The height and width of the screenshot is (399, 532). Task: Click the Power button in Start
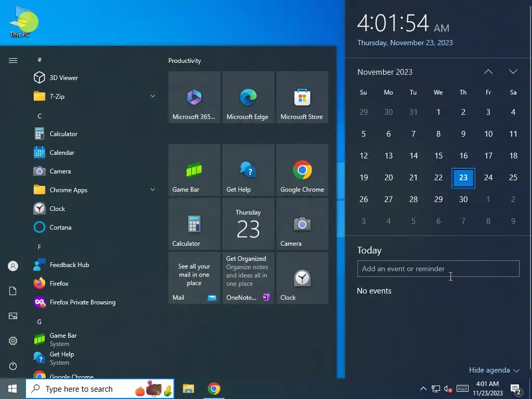click(13, 366)
